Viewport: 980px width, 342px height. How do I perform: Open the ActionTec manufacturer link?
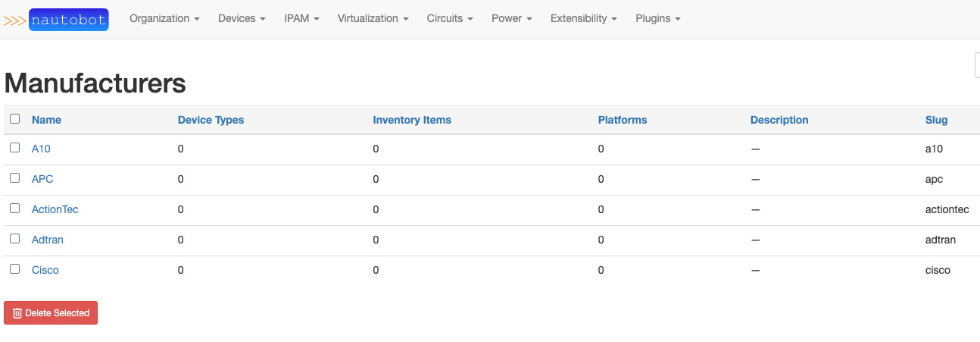pyautogui.click(x=55, y=209)
